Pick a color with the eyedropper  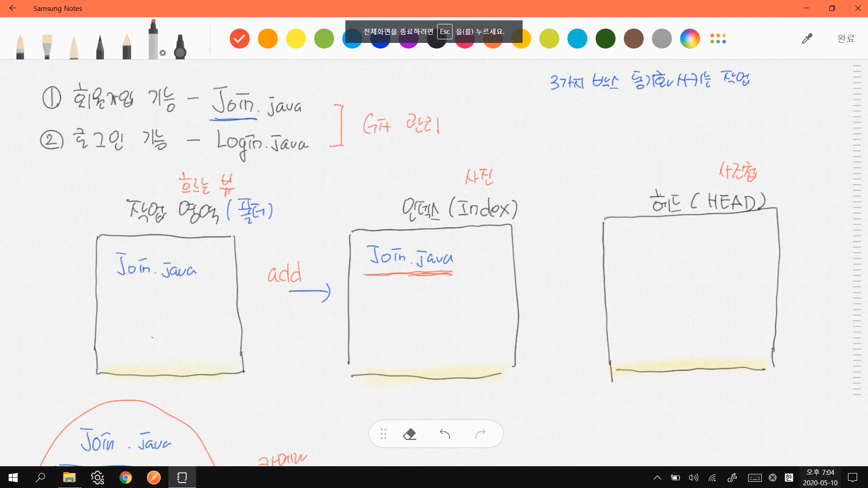point(807,38)
